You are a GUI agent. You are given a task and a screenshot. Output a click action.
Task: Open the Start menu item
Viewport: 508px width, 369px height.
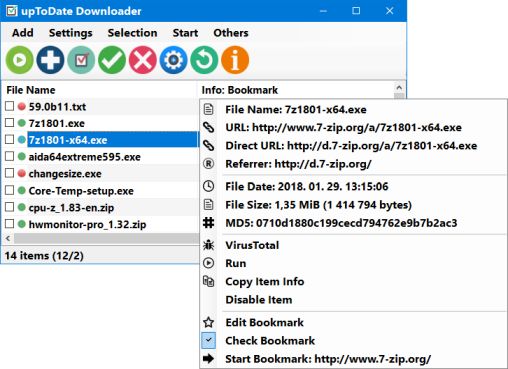tap(185, 33)
